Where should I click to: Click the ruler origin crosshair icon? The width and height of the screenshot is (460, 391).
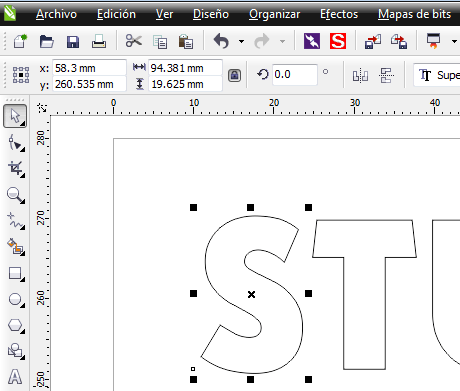point(42,108)
